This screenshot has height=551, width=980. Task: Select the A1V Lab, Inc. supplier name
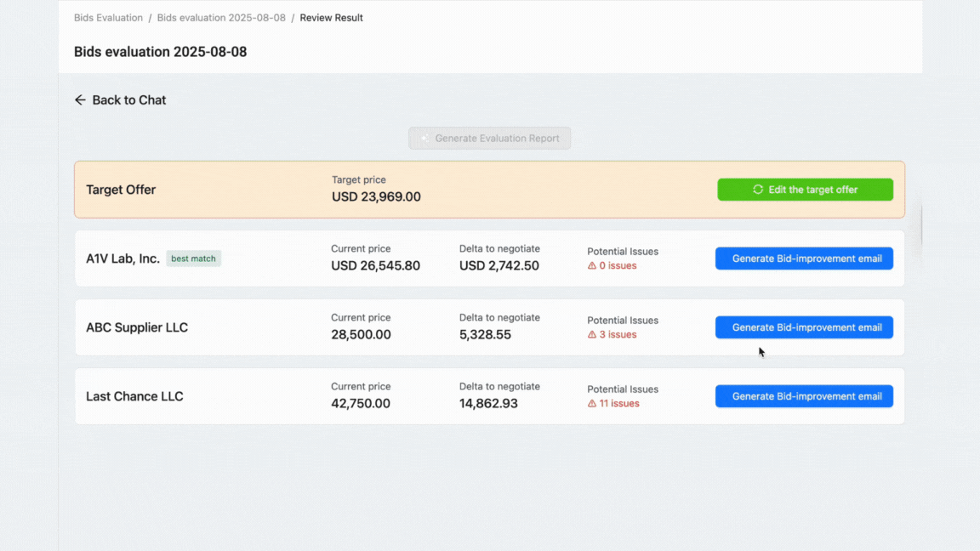[x=122, y=258]
